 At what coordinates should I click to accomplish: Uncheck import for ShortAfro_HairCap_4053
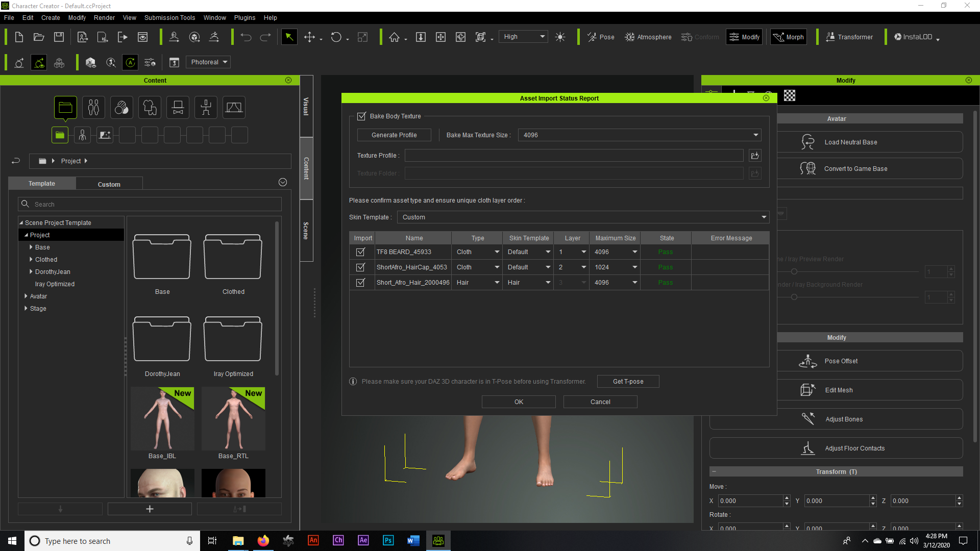pos(360,267)
